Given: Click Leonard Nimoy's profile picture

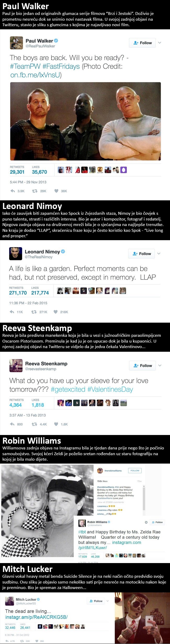Looking at the screenshot, I should [x=16, y=254].
